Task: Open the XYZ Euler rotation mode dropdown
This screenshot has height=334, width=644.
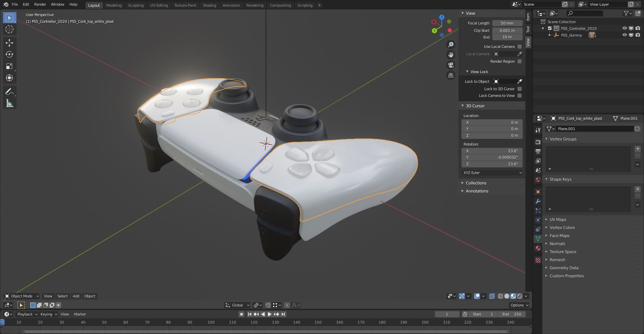Action: [x=492, y=173]
